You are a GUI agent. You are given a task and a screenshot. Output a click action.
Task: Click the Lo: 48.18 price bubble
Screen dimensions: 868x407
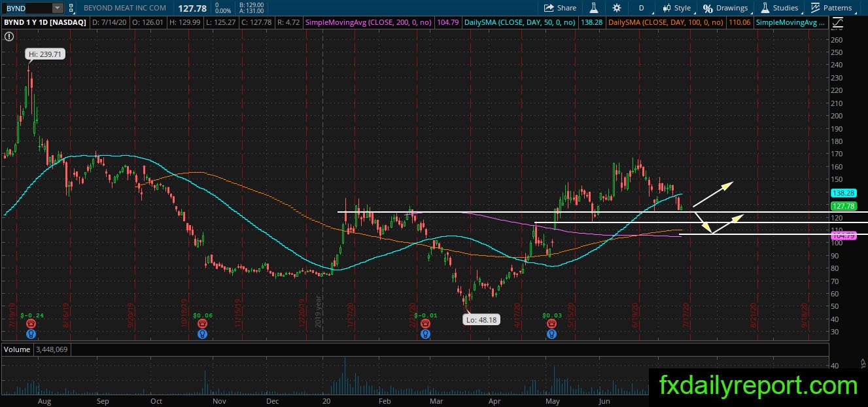pos(481,321)
